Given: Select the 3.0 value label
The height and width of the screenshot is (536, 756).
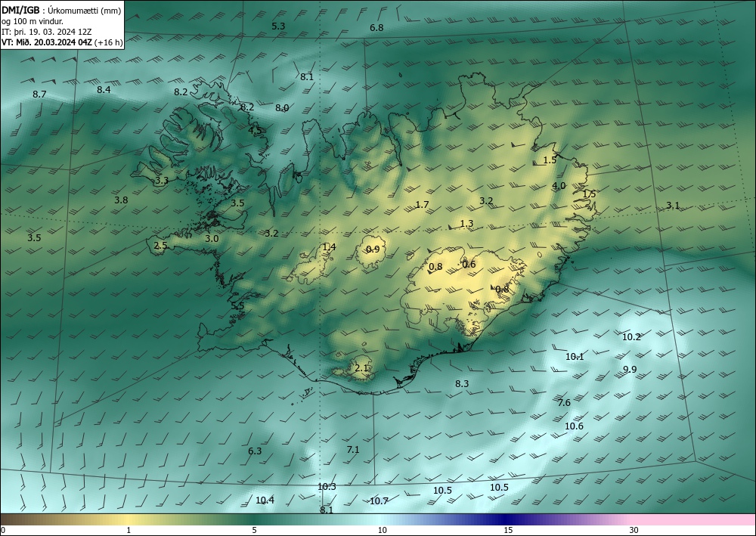Looking at the screenshot, I should pos(212,239).
